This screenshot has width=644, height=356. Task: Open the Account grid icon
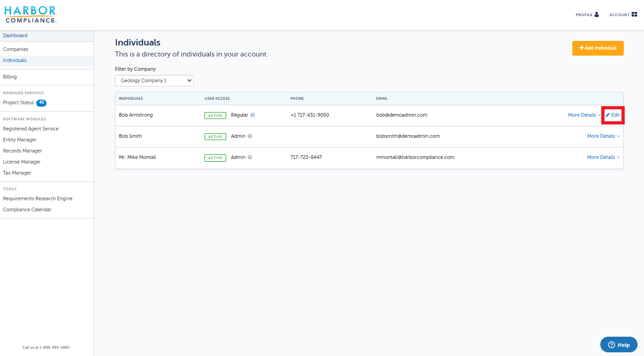tap(634, 15)
